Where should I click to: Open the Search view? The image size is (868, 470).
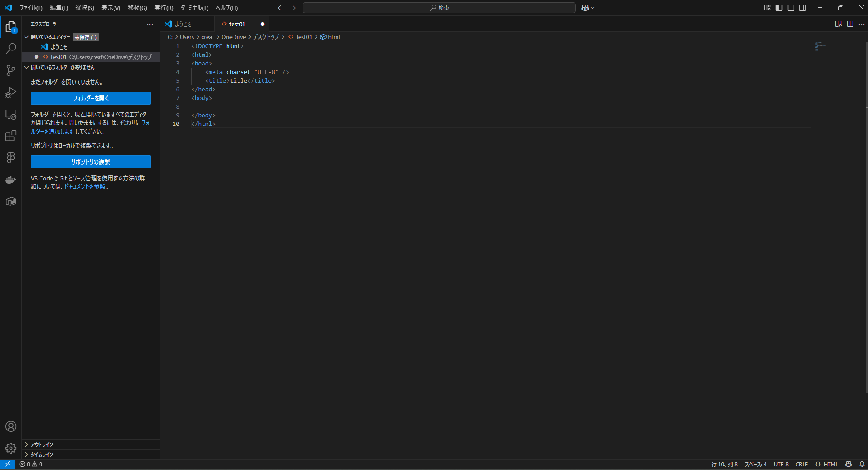point(11,48)
